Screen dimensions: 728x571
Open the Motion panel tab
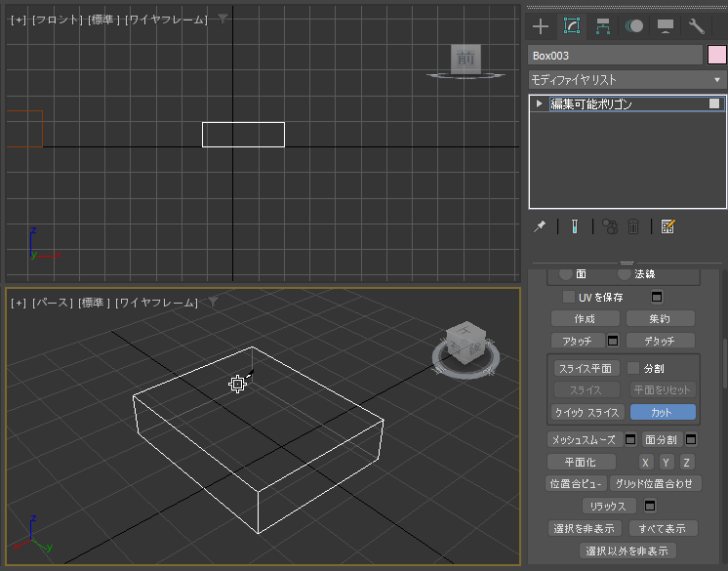(633, 26)
